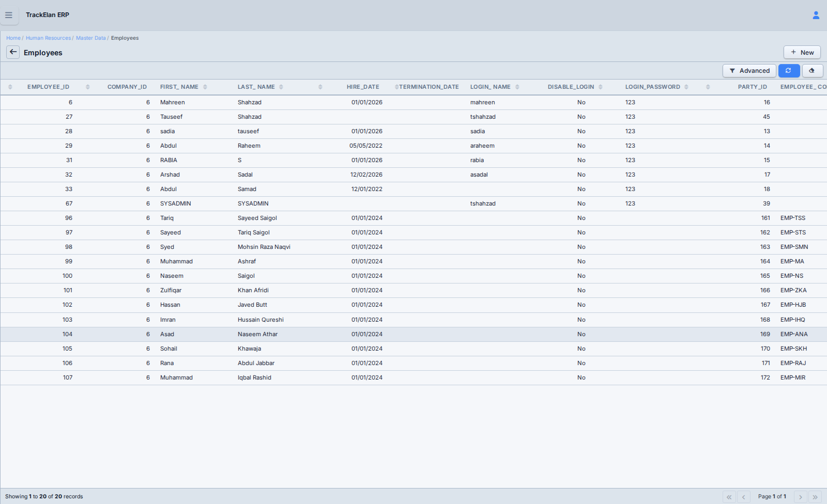Image resolution: width=827 pixels, height=504 pixels.
Task: Open the hamburger navigation menu
Action: (x=9, y=15)
